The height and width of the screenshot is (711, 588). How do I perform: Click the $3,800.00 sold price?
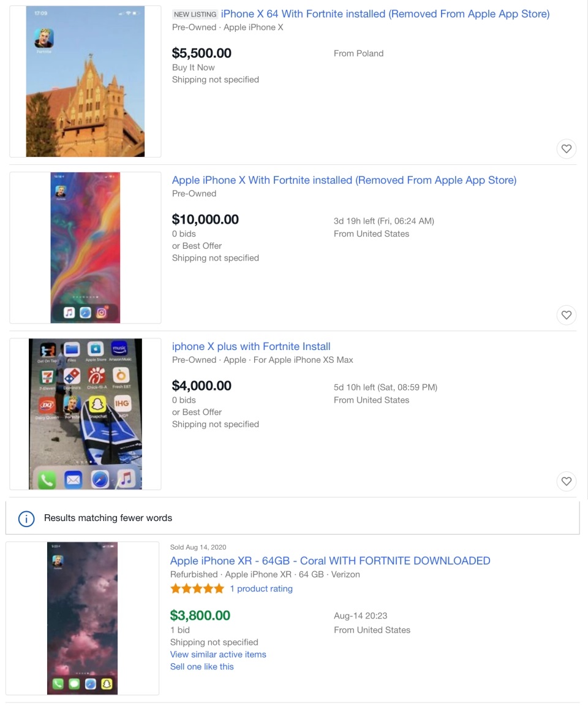[200, 615]
